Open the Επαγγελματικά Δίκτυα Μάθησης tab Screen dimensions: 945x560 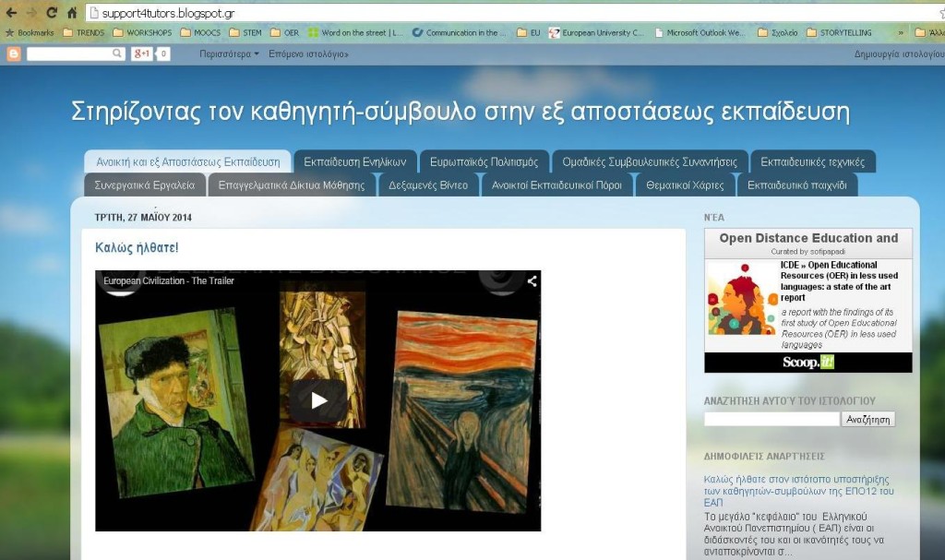click(292, 185)
